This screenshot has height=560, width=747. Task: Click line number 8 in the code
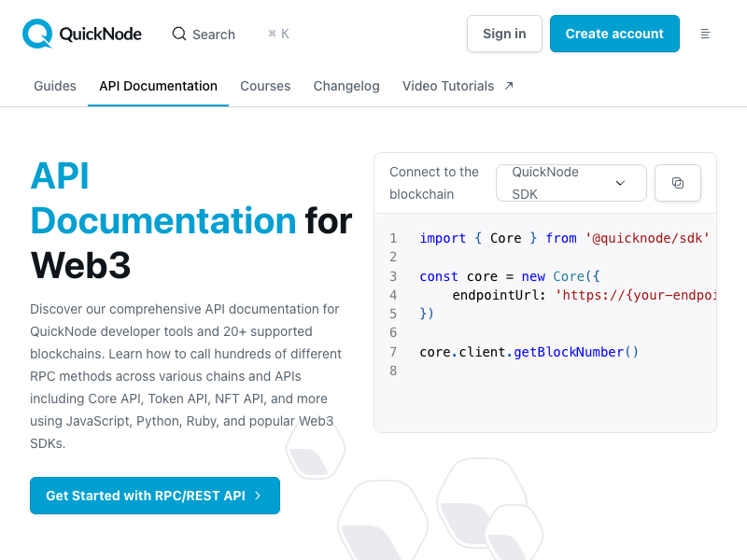[393, 371]
